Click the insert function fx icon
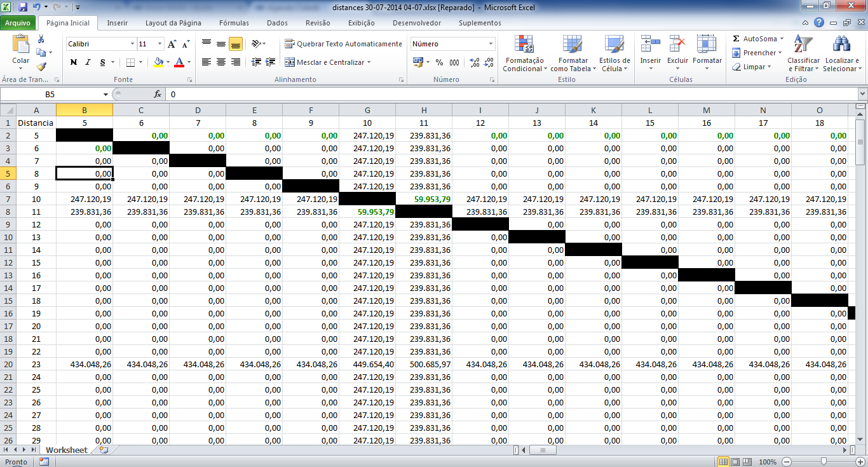 [x=158, y=94]
